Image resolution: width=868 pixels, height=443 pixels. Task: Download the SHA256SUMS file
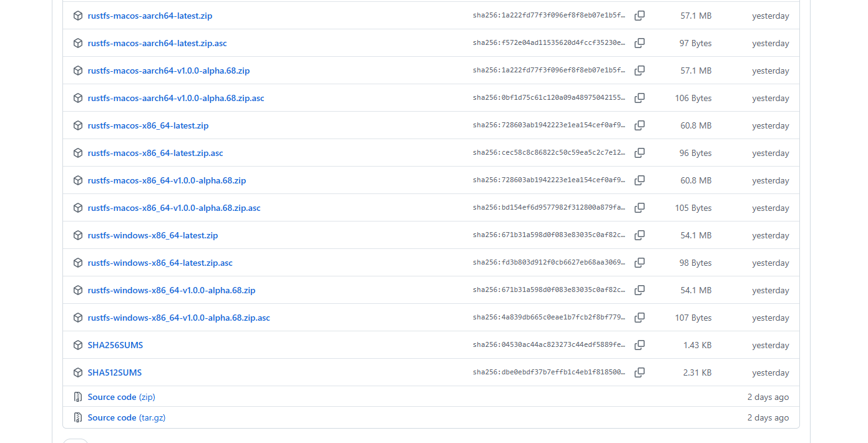[115, 345]
